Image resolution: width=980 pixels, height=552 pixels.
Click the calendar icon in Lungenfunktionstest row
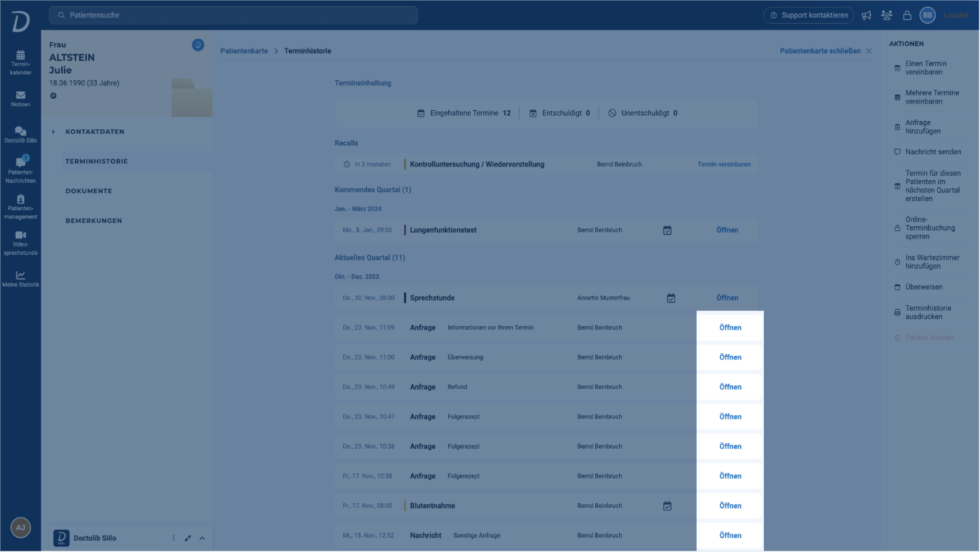click(x=667, y=230)
